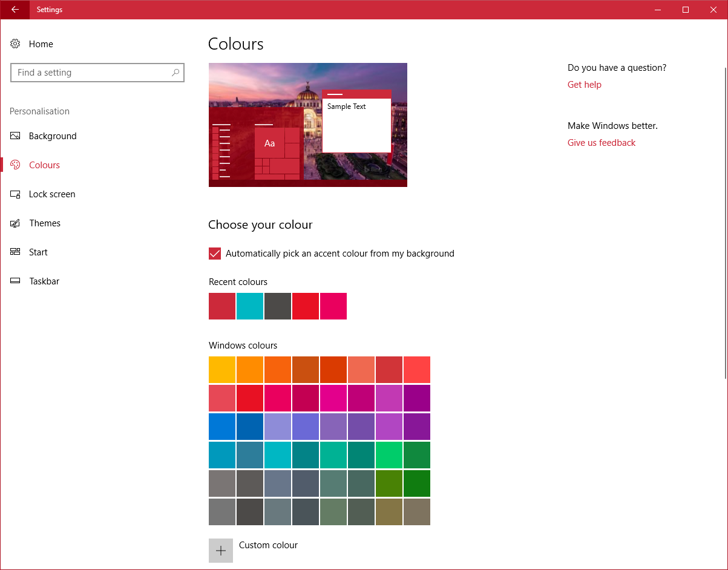
Task: Click the Get help link
Action: point(585,85)
